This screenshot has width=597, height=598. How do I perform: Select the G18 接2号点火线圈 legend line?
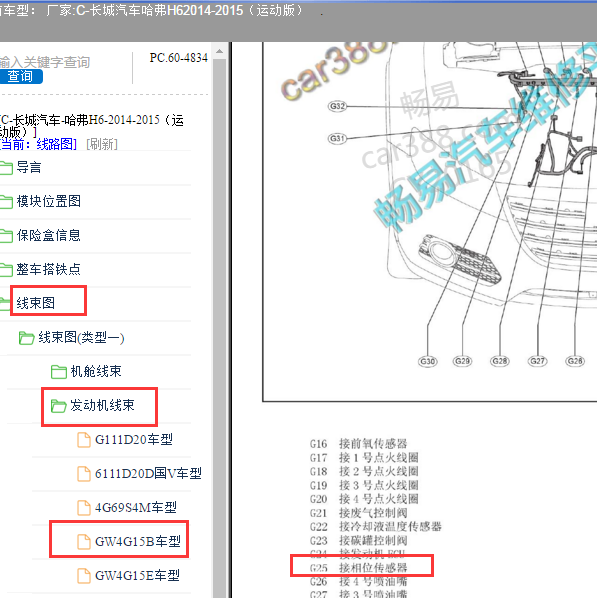(x=364, y=471)
